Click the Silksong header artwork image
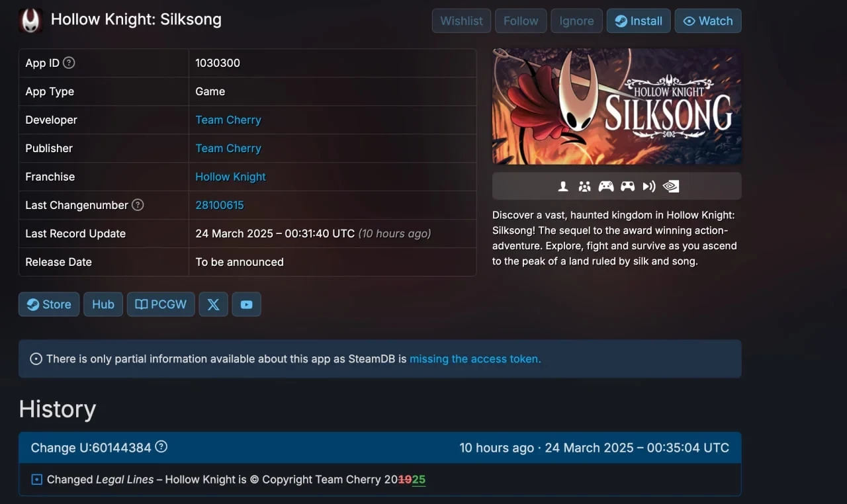The width and height of the screenshot is (847, 504). [617, 106]
